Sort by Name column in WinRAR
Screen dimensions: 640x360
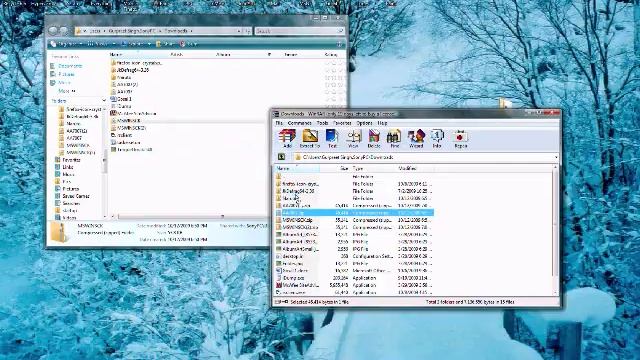coord(296,168)
